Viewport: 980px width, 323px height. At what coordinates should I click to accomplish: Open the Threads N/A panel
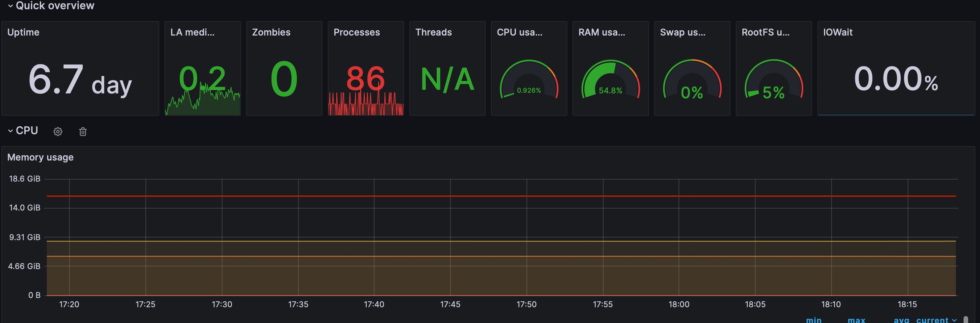[448, 68]
